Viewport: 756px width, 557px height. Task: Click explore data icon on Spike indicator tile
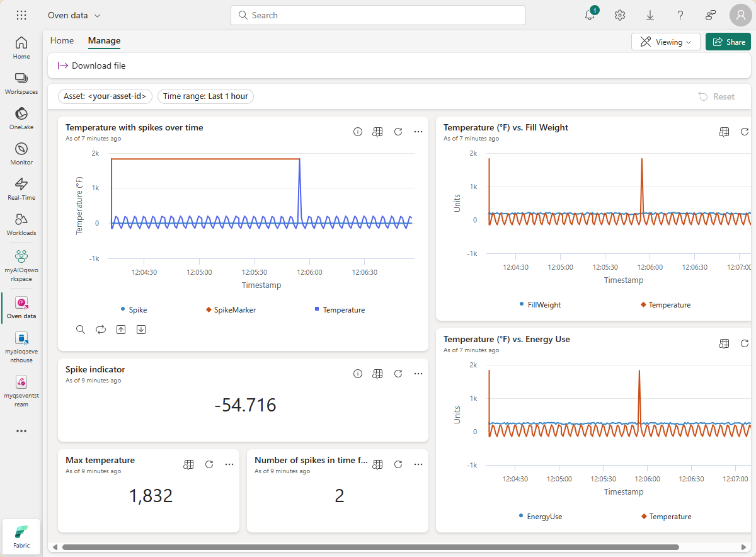378,374
